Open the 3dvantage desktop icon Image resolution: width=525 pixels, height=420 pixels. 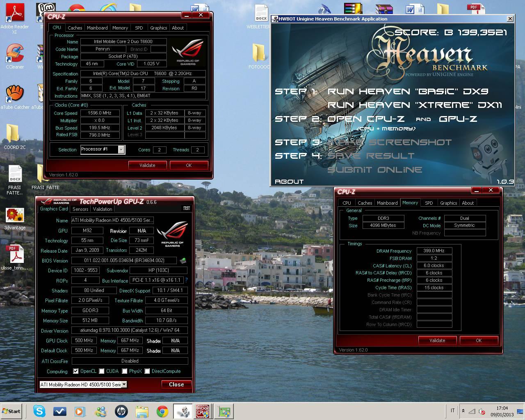tap(15, 219)
